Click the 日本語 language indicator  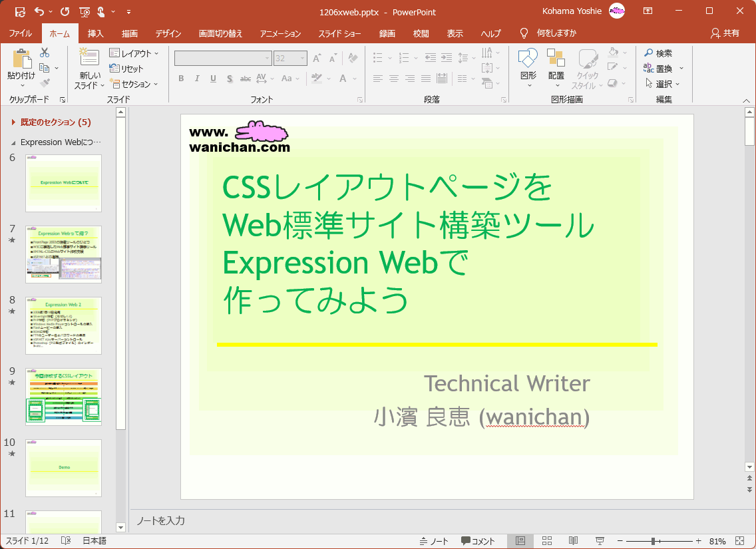point(94,541)
